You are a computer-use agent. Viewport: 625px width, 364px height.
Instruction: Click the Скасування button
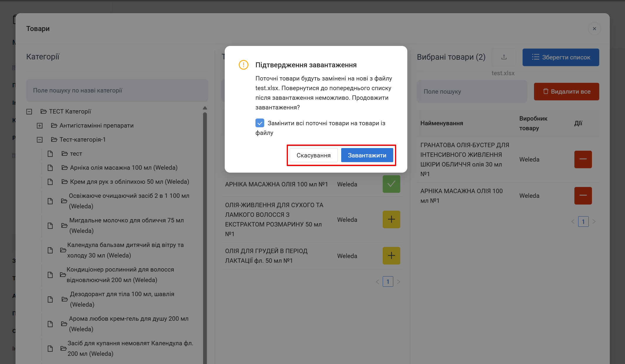tap(313, 155)
